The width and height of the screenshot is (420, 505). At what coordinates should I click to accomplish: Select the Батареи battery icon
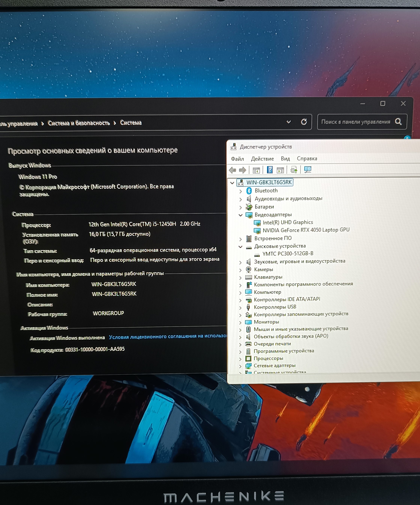click(x=249, y=207)
